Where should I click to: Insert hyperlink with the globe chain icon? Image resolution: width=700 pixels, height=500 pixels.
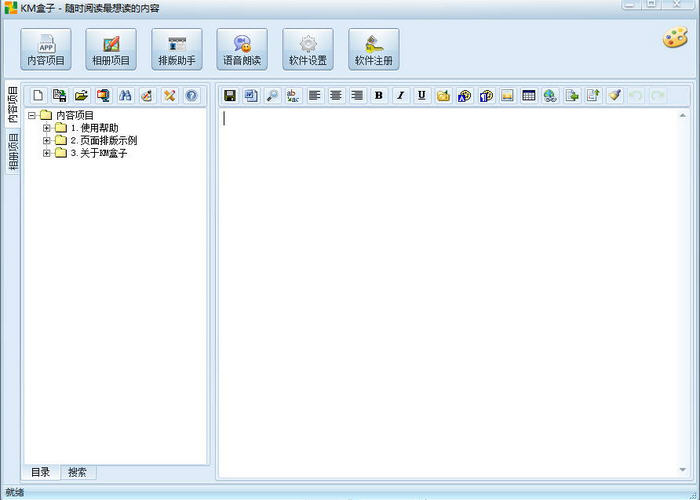coord(550,95)
